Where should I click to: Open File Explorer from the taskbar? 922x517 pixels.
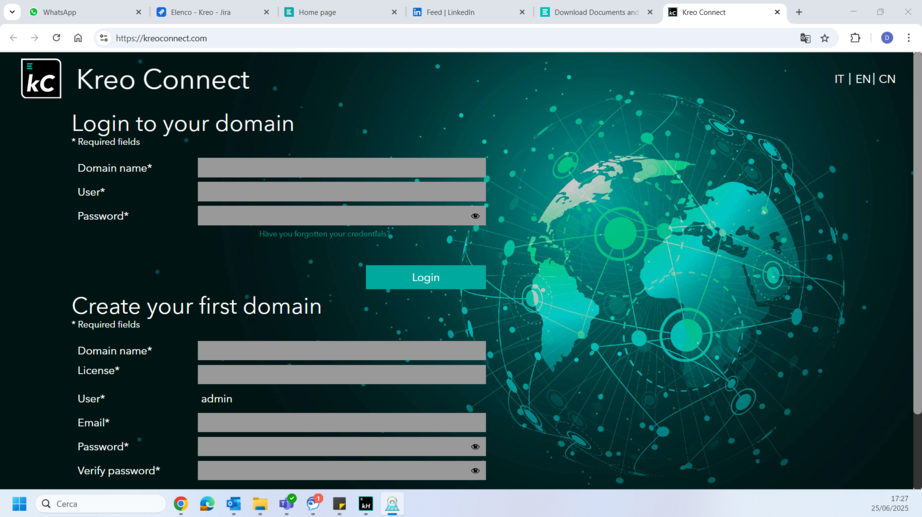(x=260, y=504)
